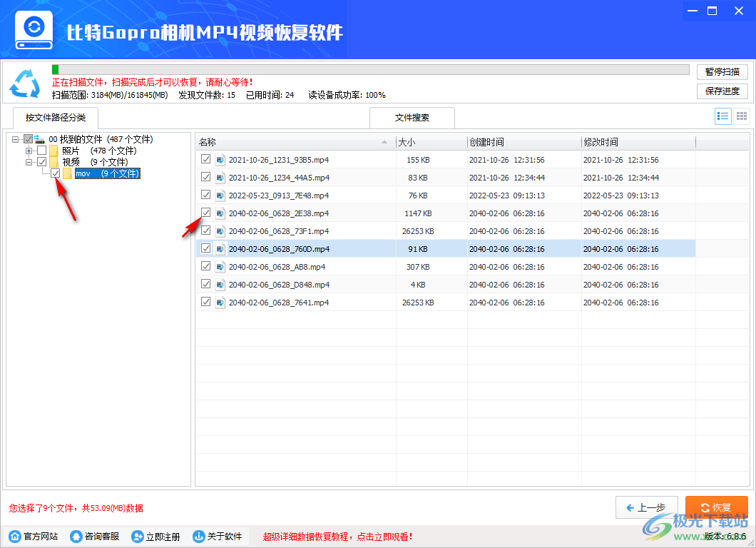Image resolution: width=756 pixels, height=548 pixels.
Task: Sort by 修改时间 column header
Action: (639, 142)
